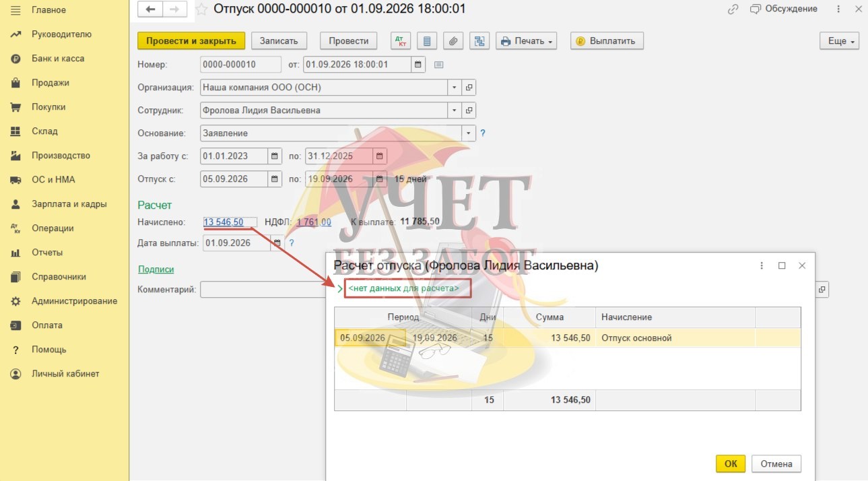Expand the нет данных для расчета section

pyautogui.click(x=340, y=289)
